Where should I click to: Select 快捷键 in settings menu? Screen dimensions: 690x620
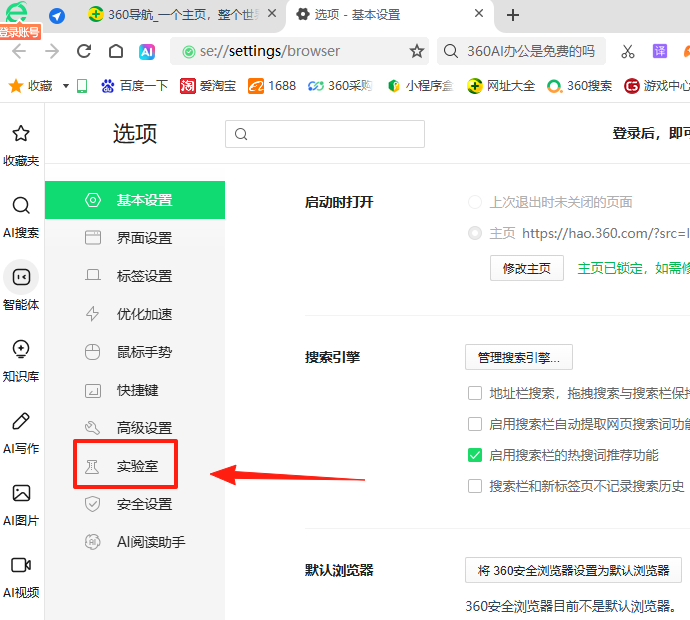pyautogui.click(x=135, y=390)
